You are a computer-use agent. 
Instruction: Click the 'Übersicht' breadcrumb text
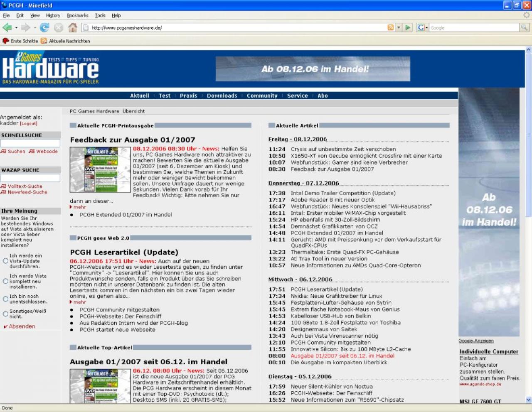click(x=134, y=111)
